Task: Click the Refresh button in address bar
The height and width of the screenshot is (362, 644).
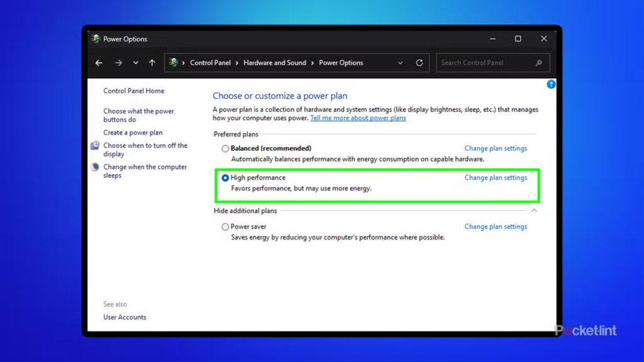Action: [419, 63]
